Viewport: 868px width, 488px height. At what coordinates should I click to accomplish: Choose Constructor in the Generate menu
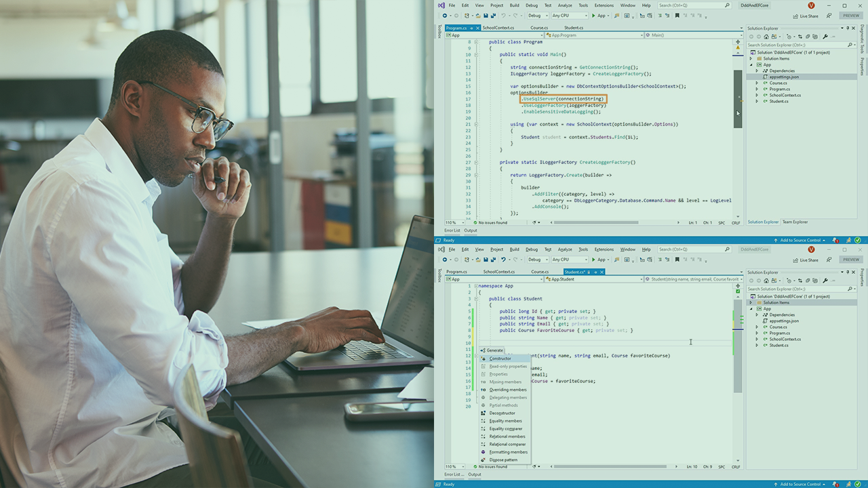click(x=500, y=359)
